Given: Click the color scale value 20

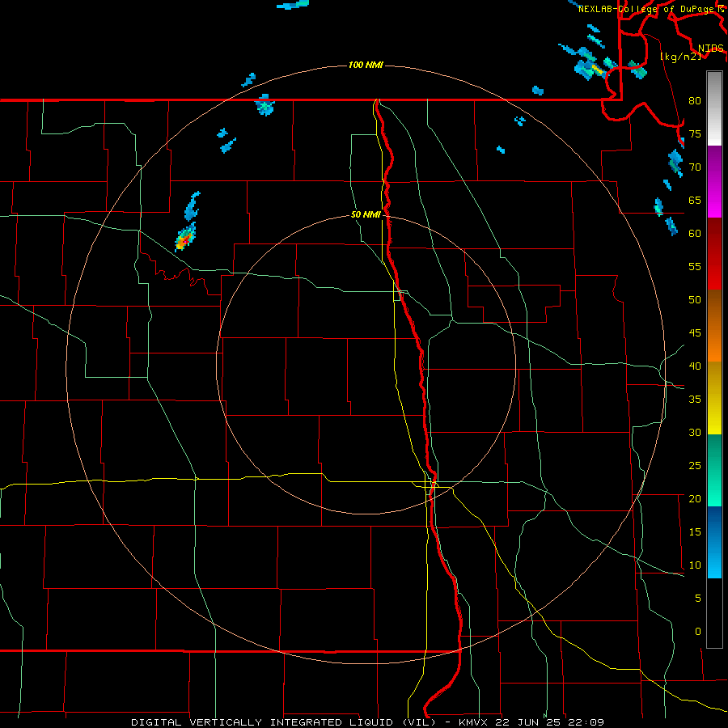Looking at the screenshot, I should coord(695,498).
